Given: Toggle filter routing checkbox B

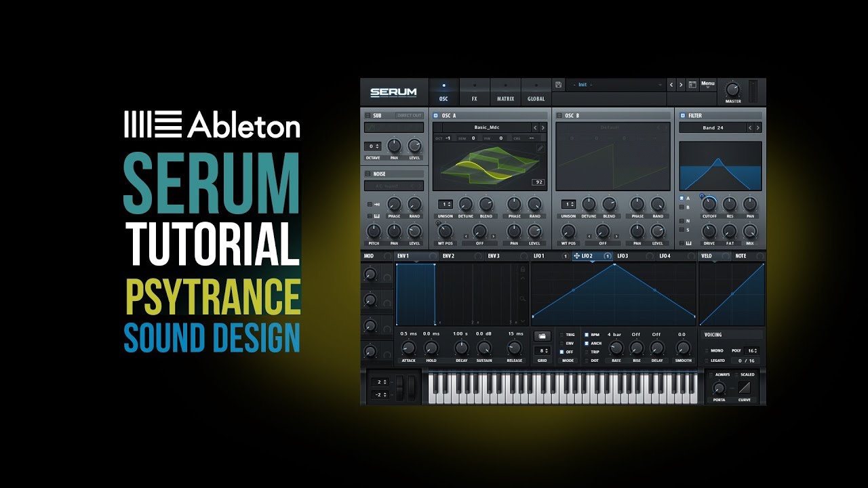Looking at the screenshot, I should click(682, 207).
